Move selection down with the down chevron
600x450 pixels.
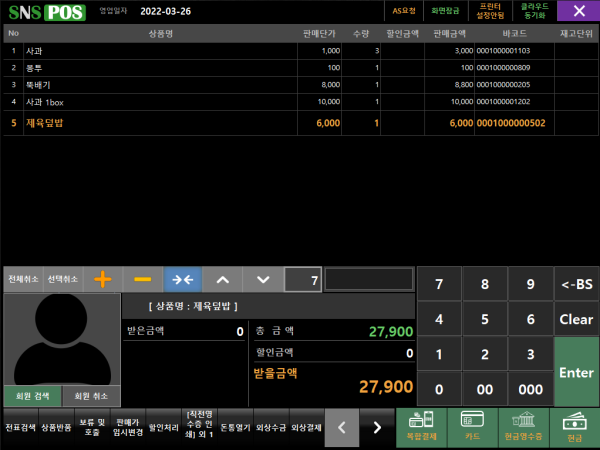coord(263,280)
